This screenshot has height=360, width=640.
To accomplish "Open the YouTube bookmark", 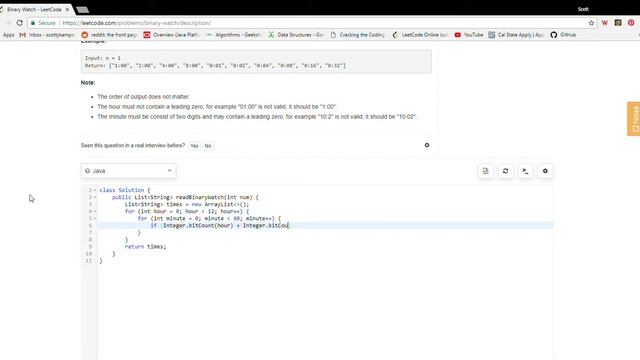I will click(469, 35).
